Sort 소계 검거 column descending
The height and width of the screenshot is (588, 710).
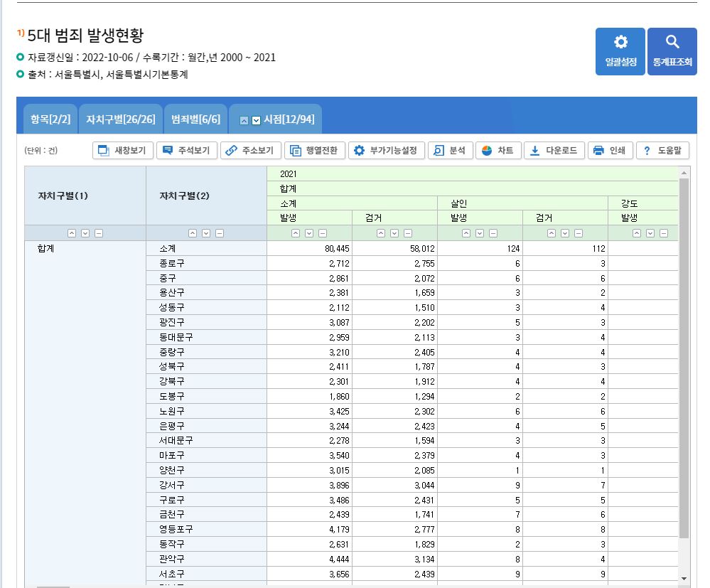pyautogui.click(x=394, y=233)
